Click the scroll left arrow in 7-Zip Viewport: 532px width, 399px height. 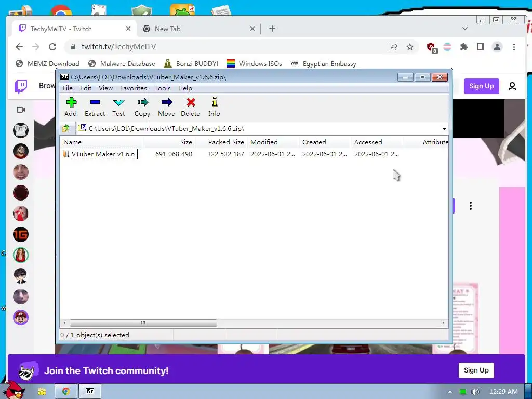point(64,323)
